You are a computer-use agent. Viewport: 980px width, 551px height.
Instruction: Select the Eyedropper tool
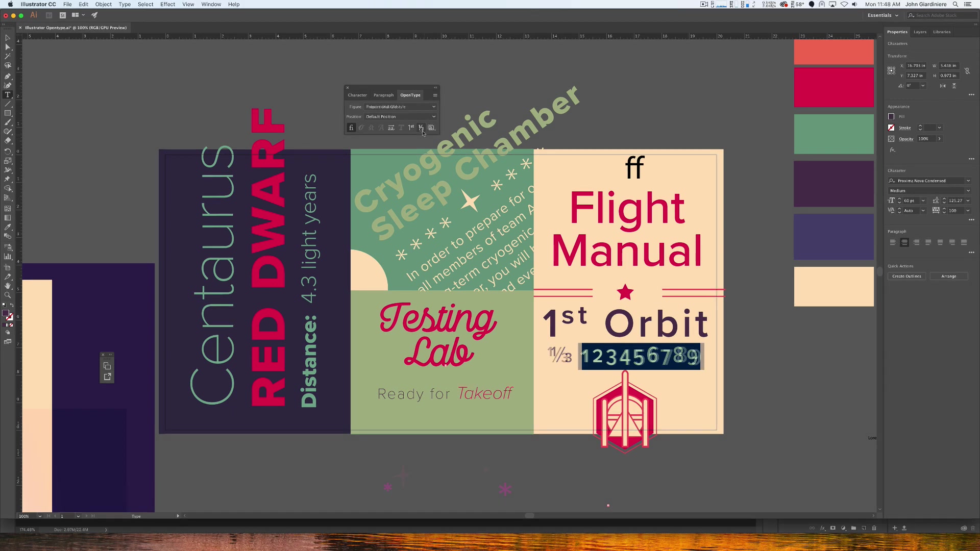8,227
